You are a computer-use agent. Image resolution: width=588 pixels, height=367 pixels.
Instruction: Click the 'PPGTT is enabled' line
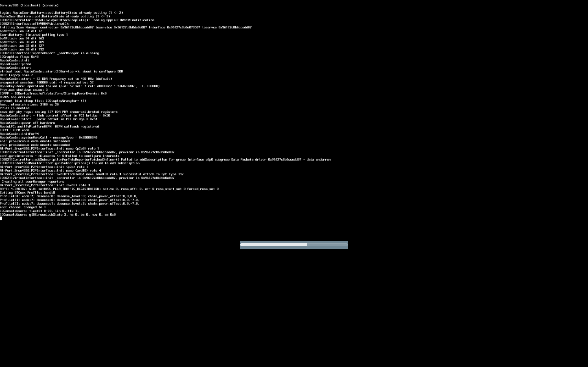pos(14,108)
